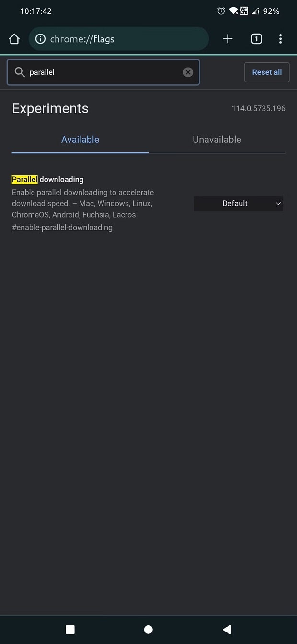Click the dropdown chevron arrow beside Default
The image size is (297, 644).
pos(278,204)
